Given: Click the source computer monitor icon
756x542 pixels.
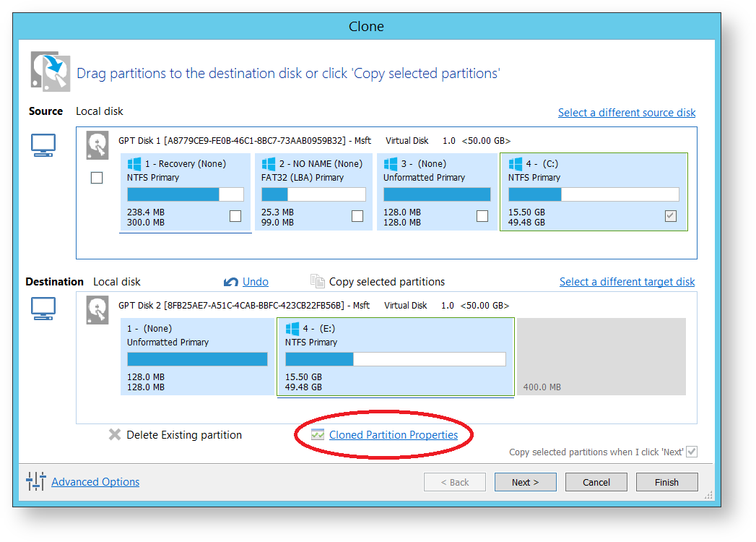Looking at the screenshot, I should coord(43,145).
